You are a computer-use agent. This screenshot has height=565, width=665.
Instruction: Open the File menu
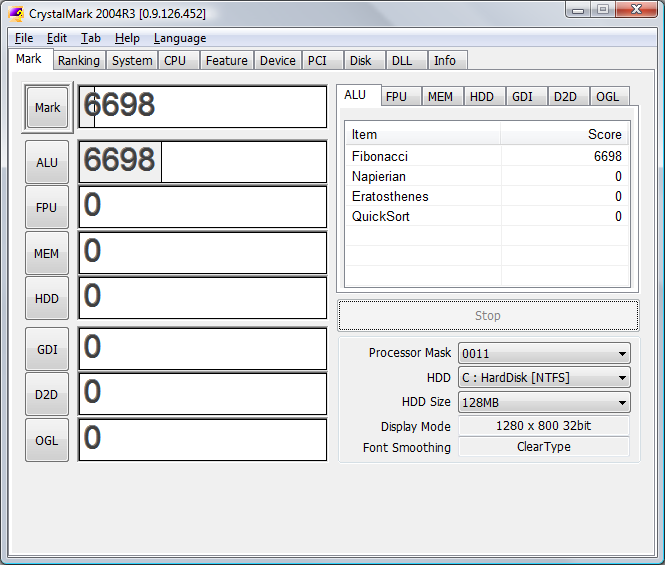[x=24, y=38]
